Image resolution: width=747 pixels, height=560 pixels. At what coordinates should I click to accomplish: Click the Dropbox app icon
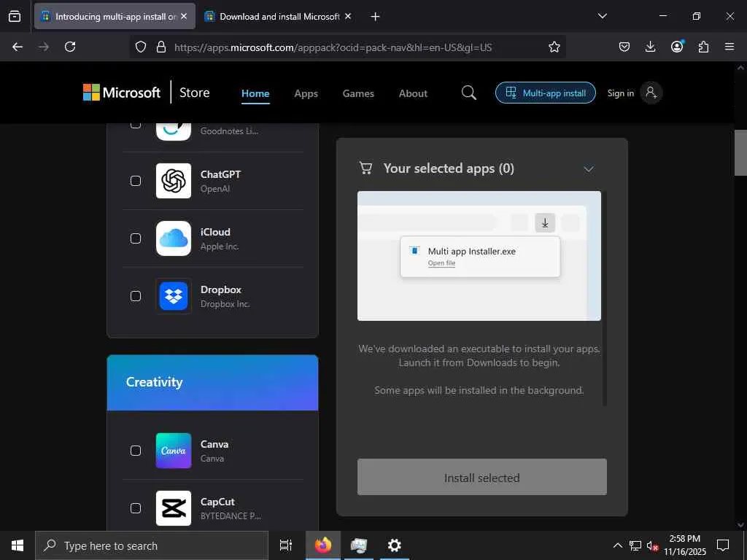174,296
